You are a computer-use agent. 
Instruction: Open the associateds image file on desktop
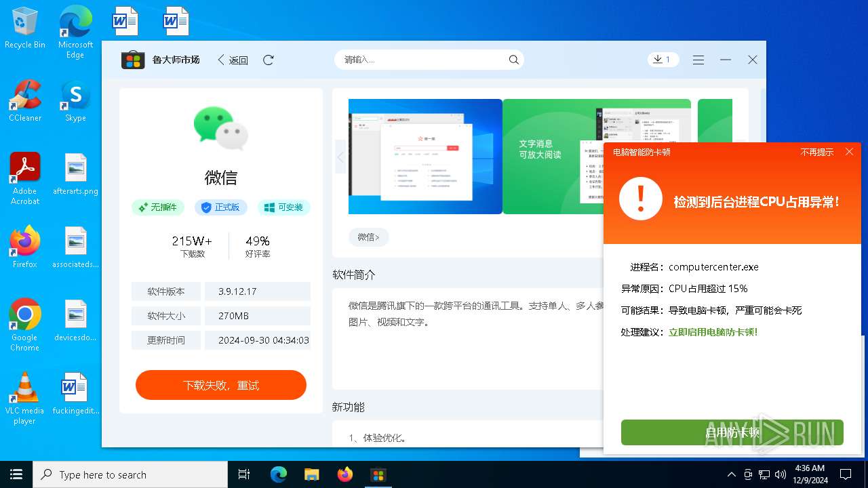click(x=75, y=247)
